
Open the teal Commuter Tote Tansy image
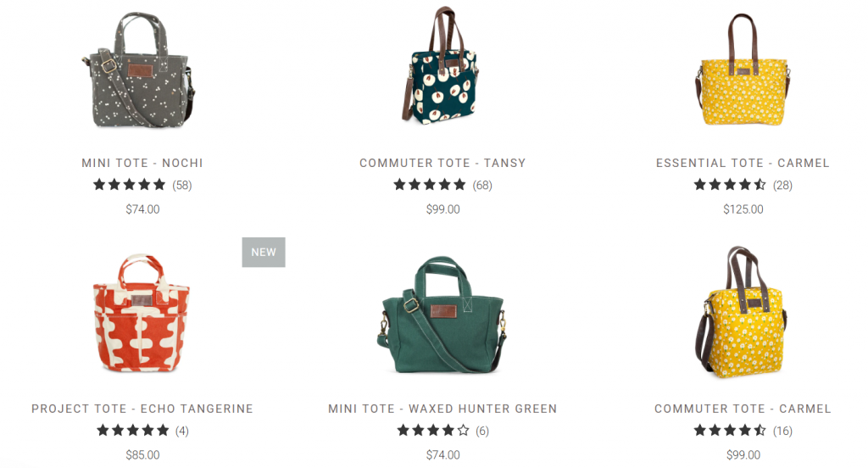point(441,65)
